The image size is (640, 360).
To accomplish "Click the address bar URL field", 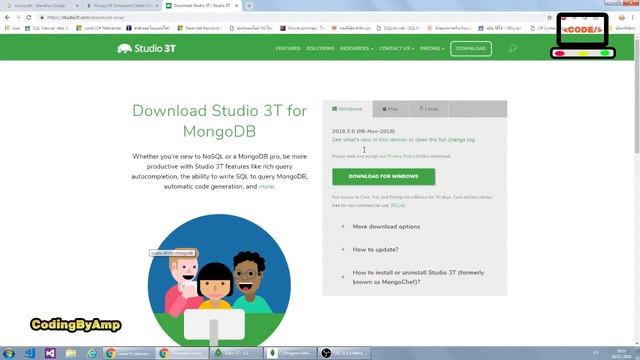I will 294,18.
